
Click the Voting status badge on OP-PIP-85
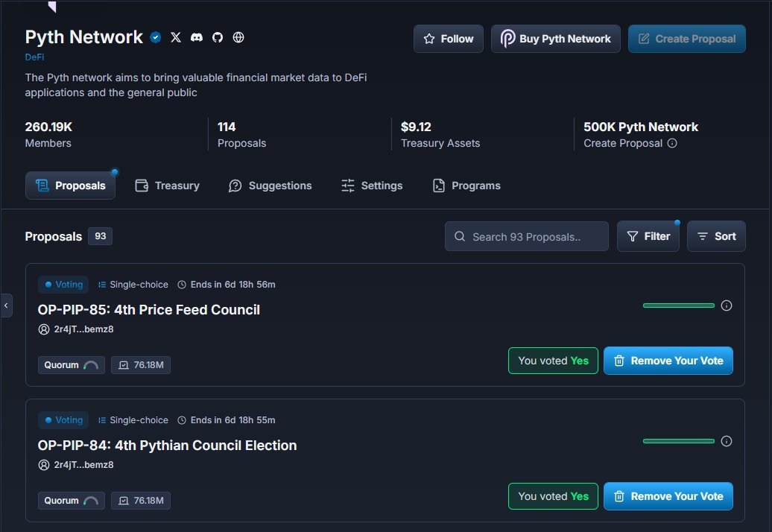(x=63, y=285)
